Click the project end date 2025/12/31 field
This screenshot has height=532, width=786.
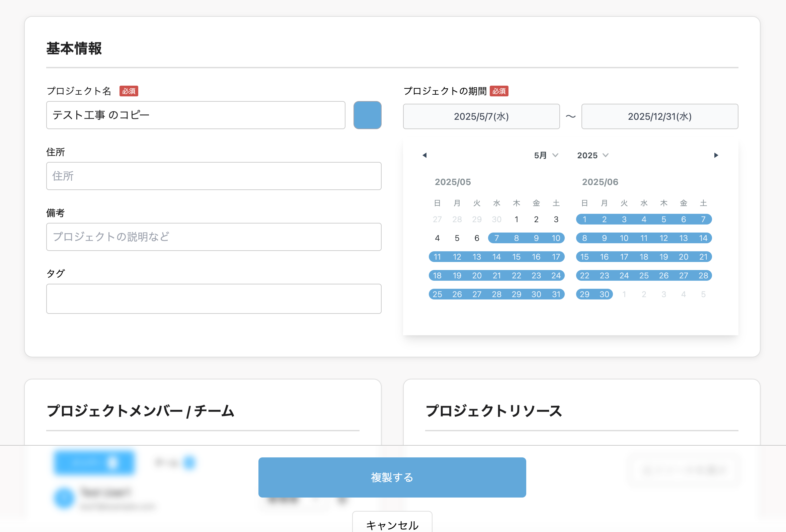point(659,116)
